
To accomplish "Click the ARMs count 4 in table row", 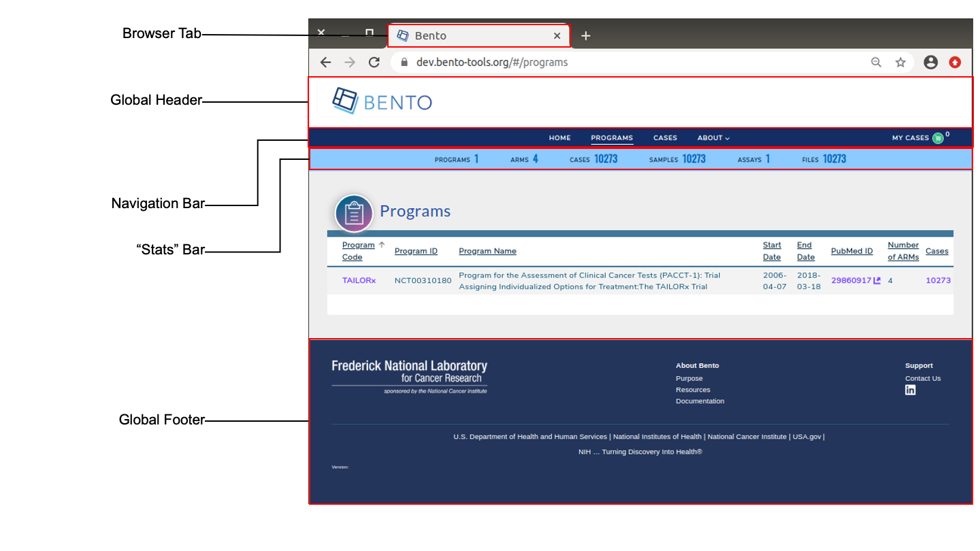I will (890, 280).
